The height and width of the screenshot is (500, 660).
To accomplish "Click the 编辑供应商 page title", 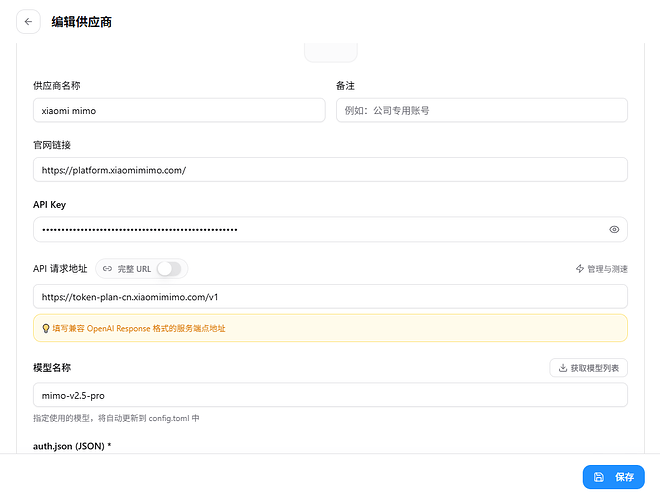I will [82, 22].
